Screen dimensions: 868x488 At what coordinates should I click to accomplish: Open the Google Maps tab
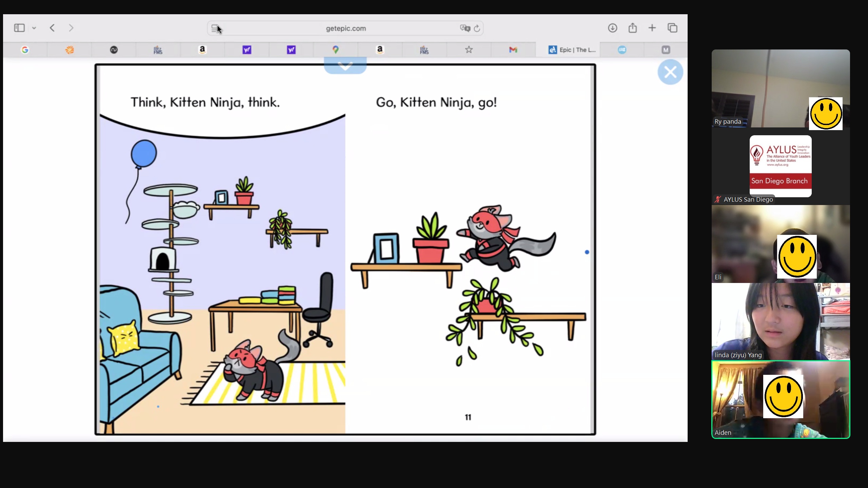pos(335,50)
